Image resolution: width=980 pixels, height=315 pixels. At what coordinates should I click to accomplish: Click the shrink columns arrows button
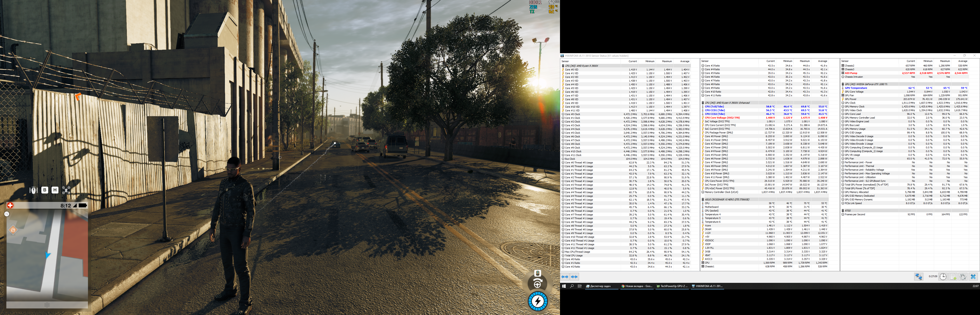click(574, 276)
